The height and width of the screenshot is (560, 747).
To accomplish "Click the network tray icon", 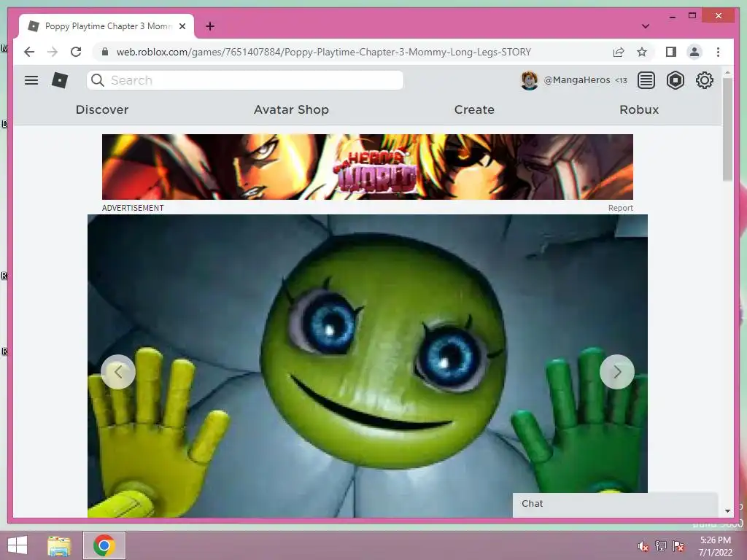I will tap(661, 546).
